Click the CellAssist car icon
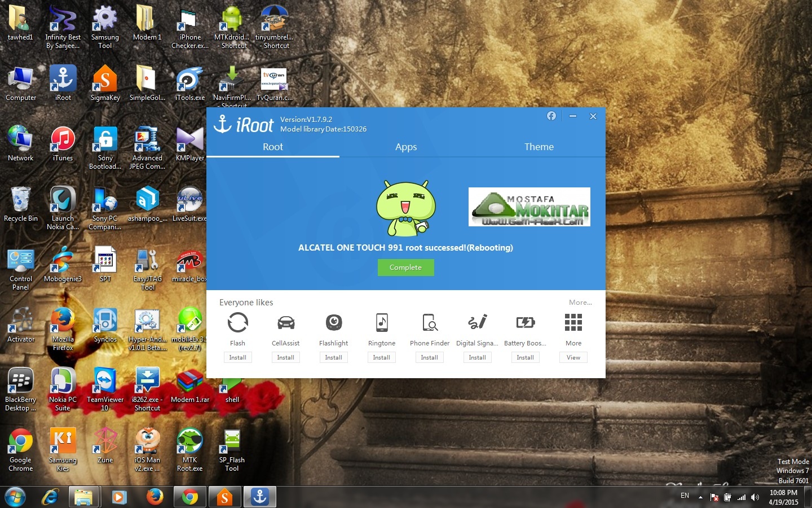Image resolution: width=812 pixels, height=508 pixels. (286, 322)
